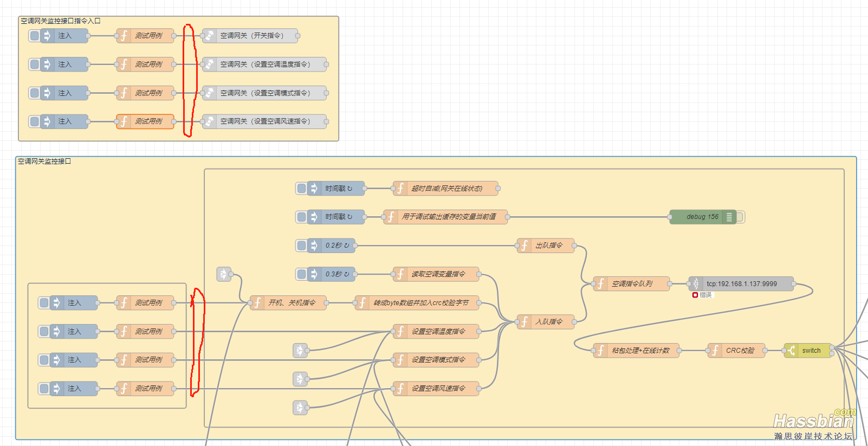
Task: Click input port of debug 156 node
Action: (670, 217)
